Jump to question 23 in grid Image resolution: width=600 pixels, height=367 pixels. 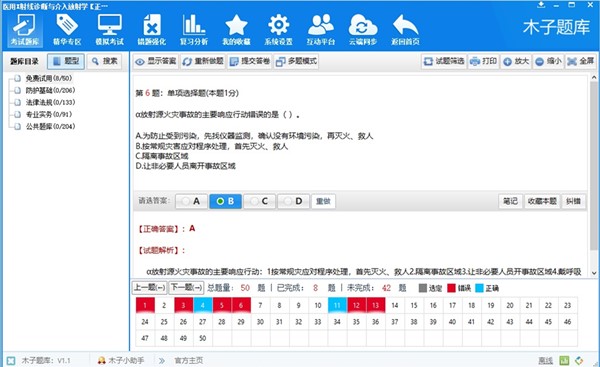[567, 305]
